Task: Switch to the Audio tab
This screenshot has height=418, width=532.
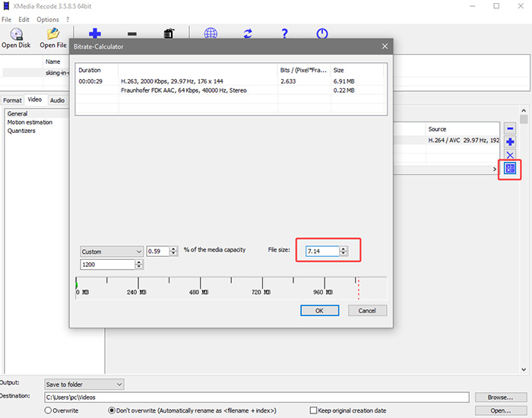Action: (57, 100)
